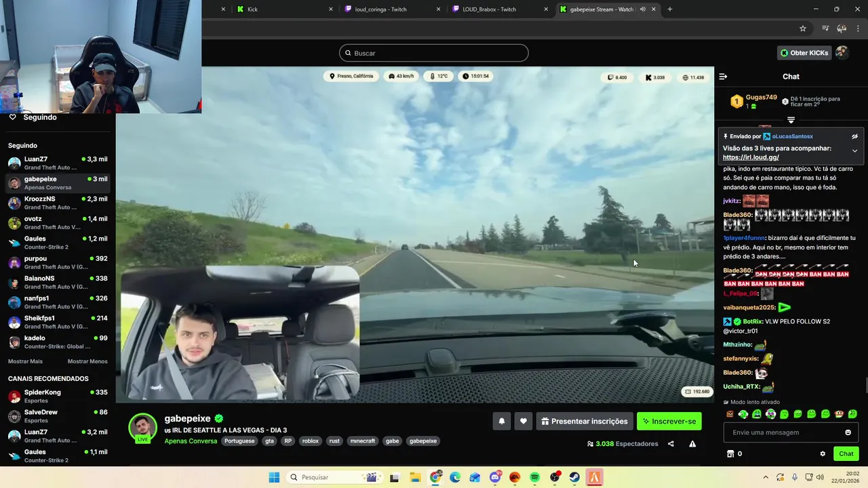Open the 'Apenas Conversa' category link
The height and width of the screenshot is (488, 868).
tap(191, 441)
